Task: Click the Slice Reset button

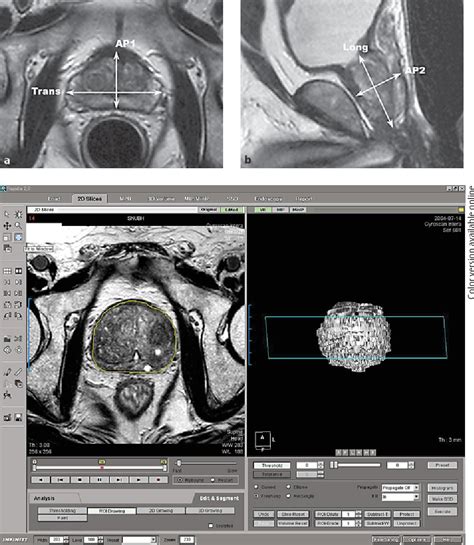Action: [x=293, y=514]
